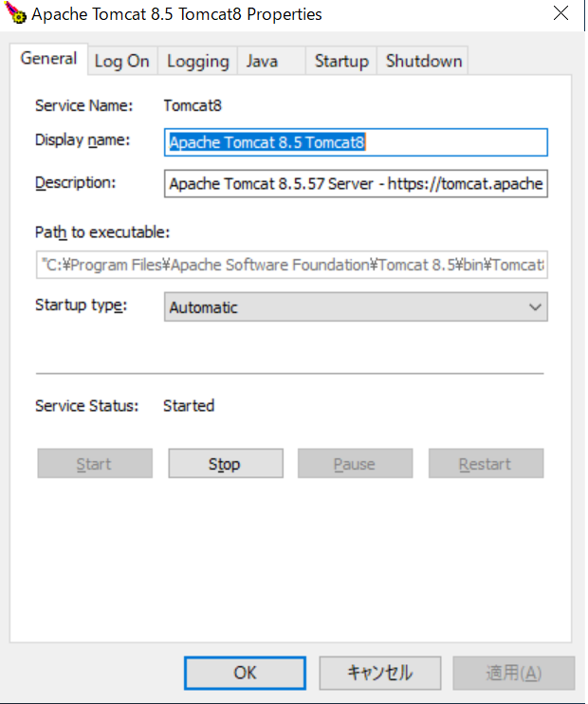The height and width of the screenshot is (704, 588).
Task: Click the Startup type label
Action: pos(82,306)
